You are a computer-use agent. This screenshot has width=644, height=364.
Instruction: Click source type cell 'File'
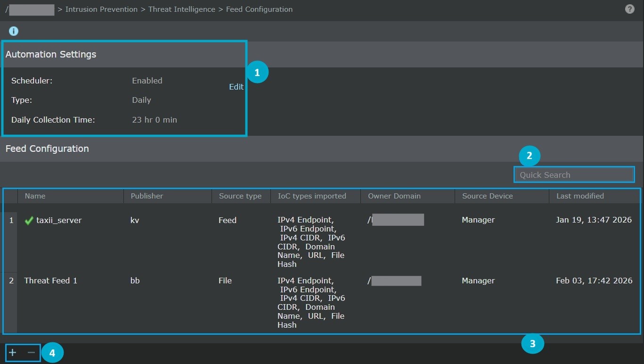(225, 281)
